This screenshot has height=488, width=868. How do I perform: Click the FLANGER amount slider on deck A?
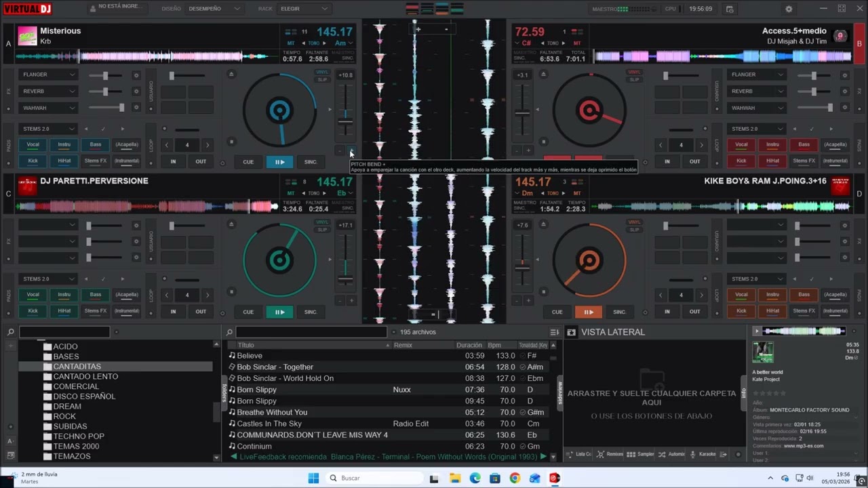[x=106, y=75]
